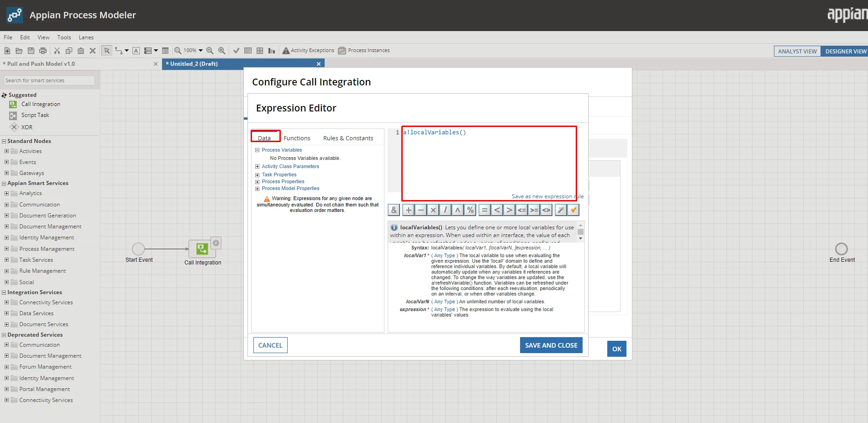Save the process model with the floppy disk icon
Screen dimensions: 868x423
pyautogui.click(x=31, y=51)
